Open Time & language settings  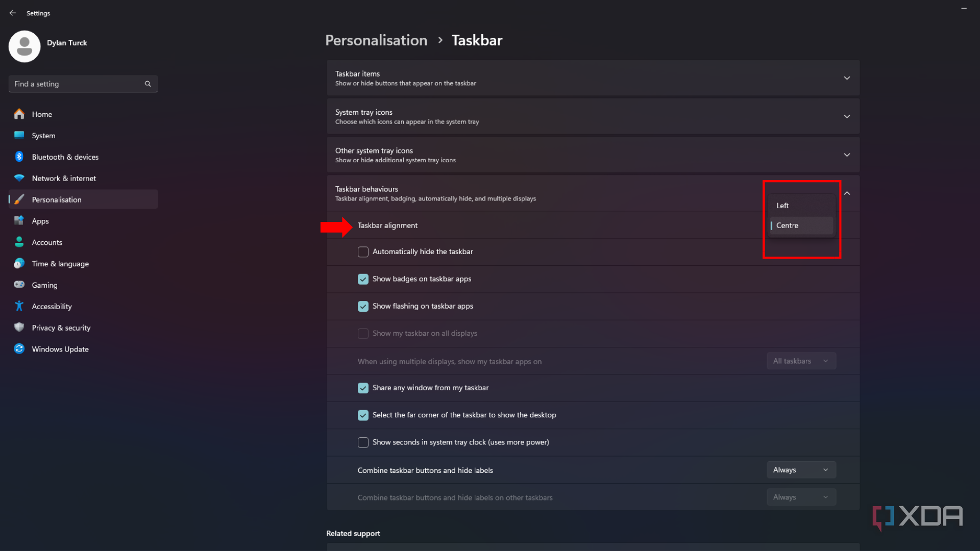60,263
